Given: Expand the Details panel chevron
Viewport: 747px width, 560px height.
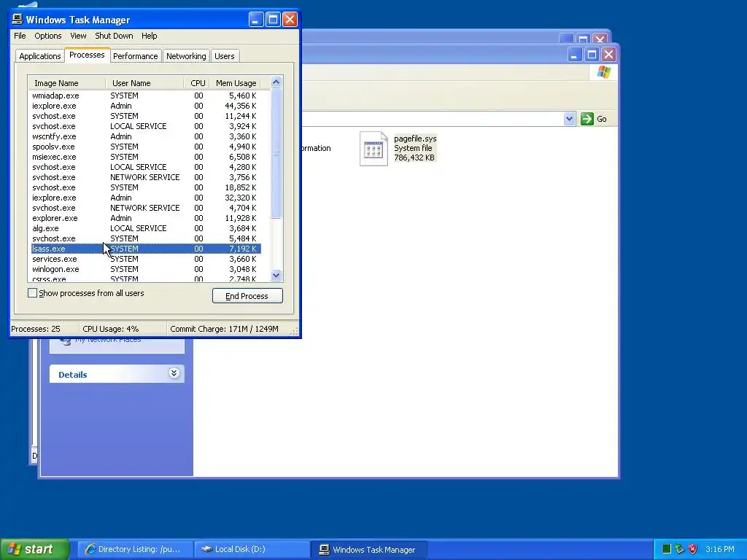Looking at the screenshot, I should (x=174, y=373).
